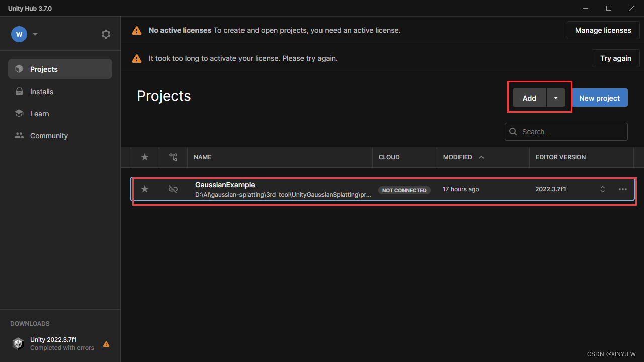Open the Unity 2022.3.7f1 download entry
Image resolution: width=644 pixels, height=362 pixels.
60,344
